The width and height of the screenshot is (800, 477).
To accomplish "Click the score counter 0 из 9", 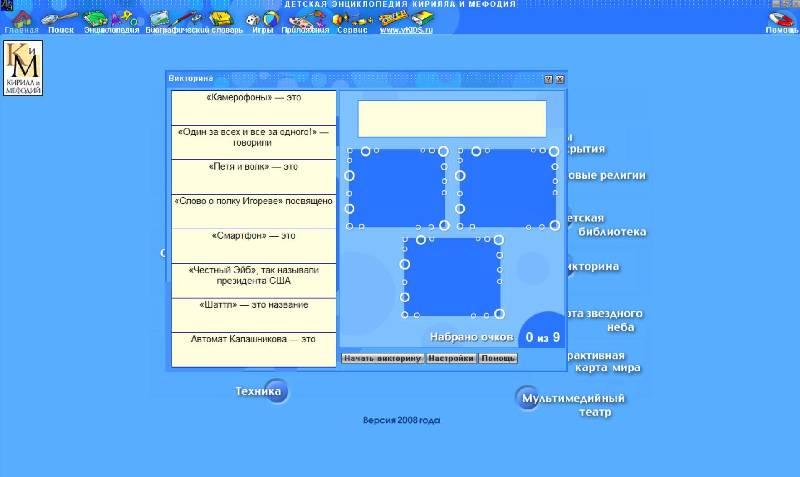I will pyautogui.click(x=542, y=337).
